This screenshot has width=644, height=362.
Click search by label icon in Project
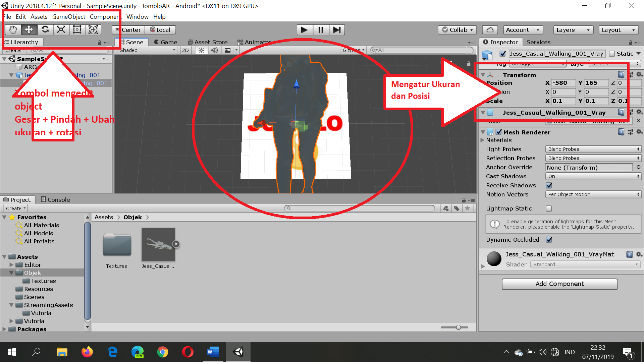click(x=457, y=208)
